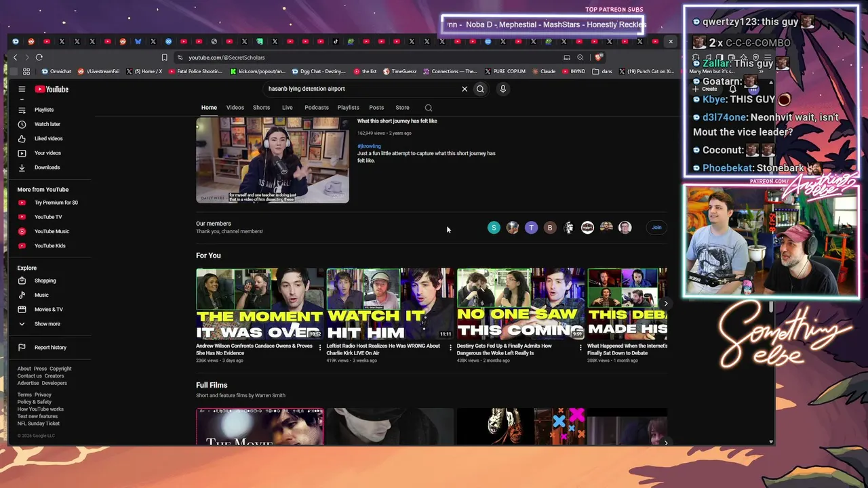This screenshot has height=488, width=868.
Task: Open options for Andrew Wilson video
Action: (x=320, y=348)
